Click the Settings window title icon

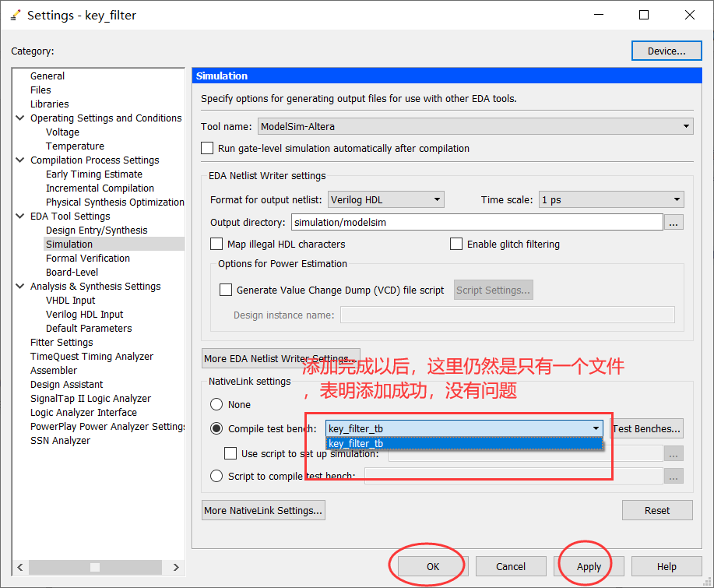16,16
